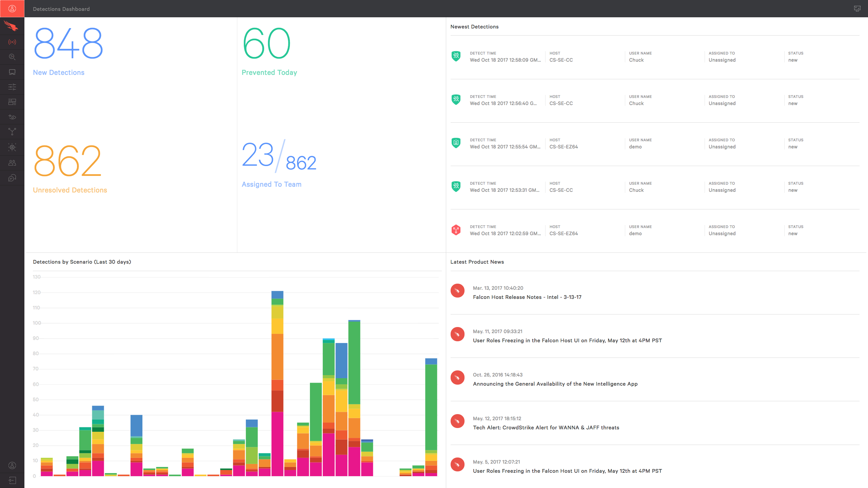Image resolution: width=868 pixels, height=488 pixels.
Task: Open the Users people icon in sidebar
Action: [12, 163]
